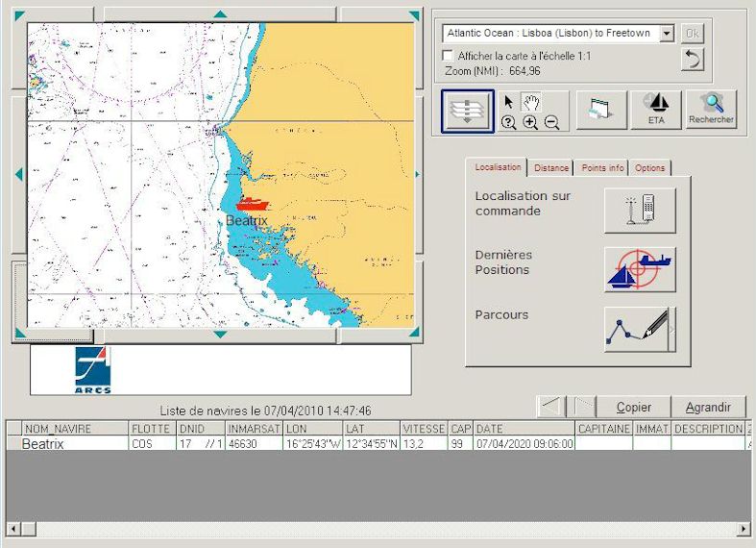This screenshot has height=548, width=756.
Task: Toggle Afficher la carte à l'échelle 1:1
Action: (448, 56)
